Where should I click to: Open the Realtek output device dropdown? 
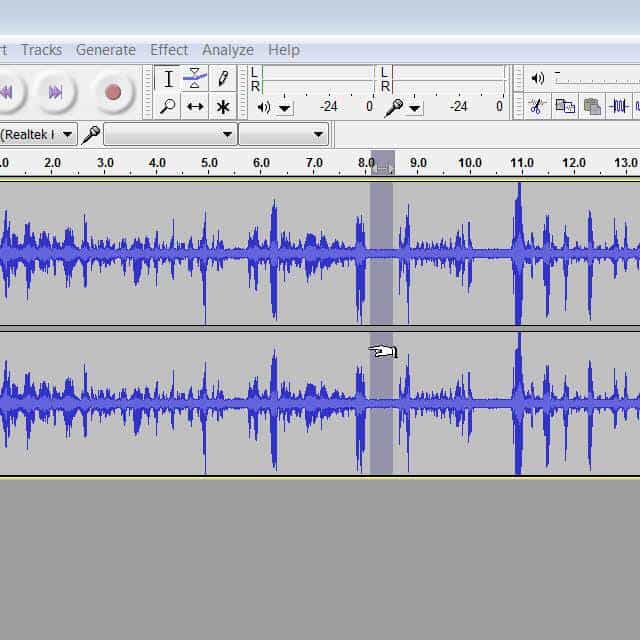(x=38, y=134)
